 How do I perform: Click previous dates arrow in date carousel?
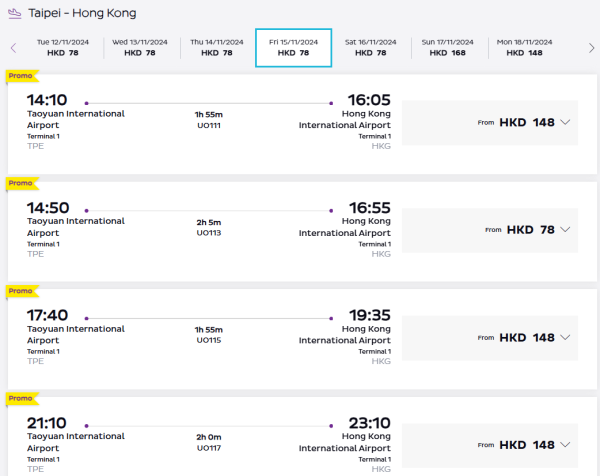pyautogui.click(x=13, y=48)
